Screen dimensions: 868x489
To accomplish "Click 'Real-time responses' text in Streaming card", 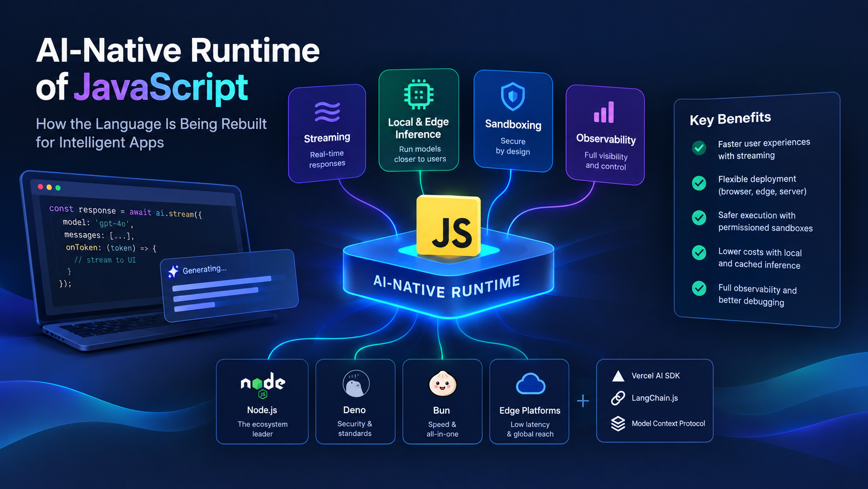I will (327, 158).
